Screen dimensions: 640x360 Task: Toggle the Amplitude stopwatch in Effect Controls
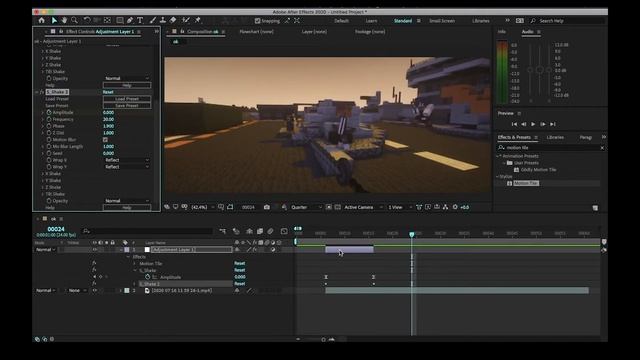point(49,112)
